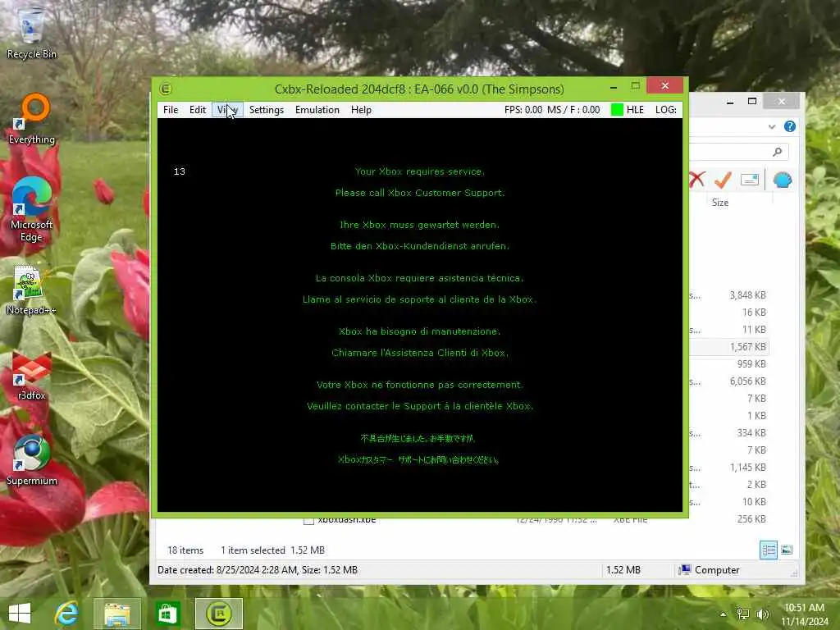Click the 18 items status text

click(x=185, y=550)
